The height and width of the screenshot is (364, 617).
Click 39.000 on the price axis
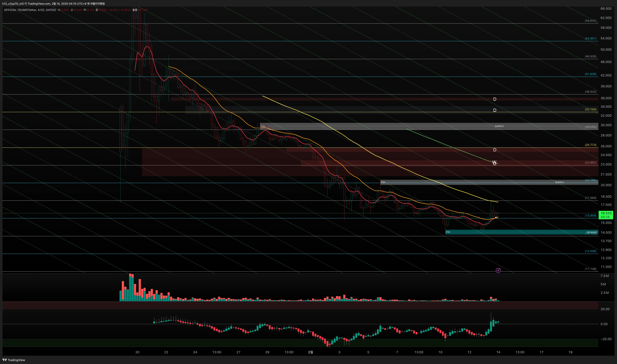pos(606,86)
